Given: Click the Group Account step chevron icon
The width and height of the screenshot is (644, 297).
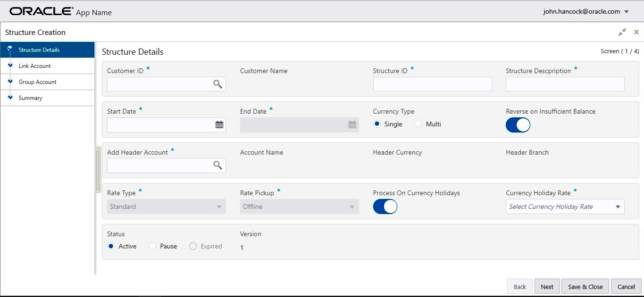Looking at the screenshot, I should (10, 82).
